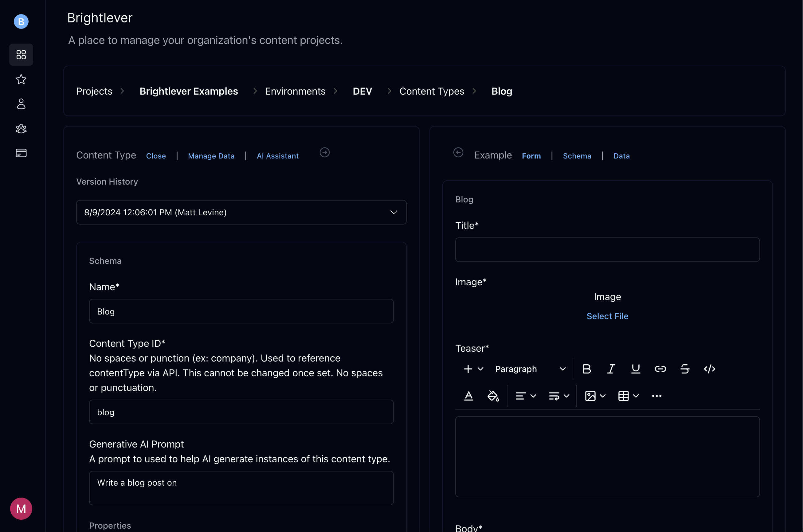Focus the Name field containing Blog
This screenshot has width=803, height=532.
(241, 311)
